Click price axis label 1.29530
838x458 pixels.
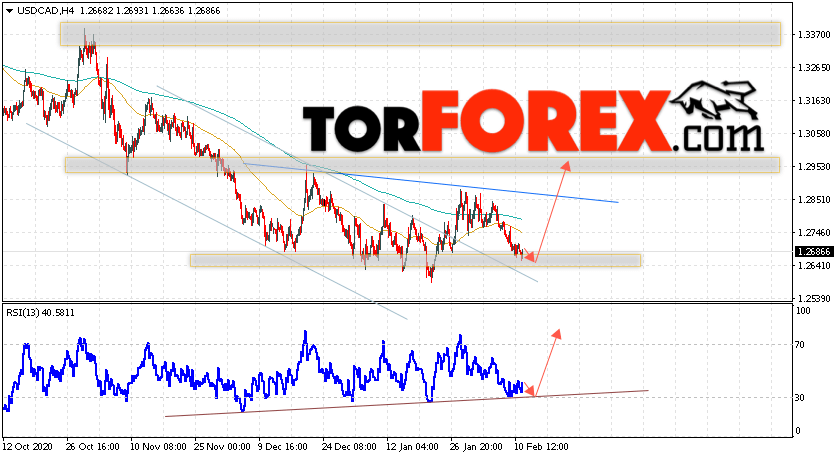coord(814,167)
